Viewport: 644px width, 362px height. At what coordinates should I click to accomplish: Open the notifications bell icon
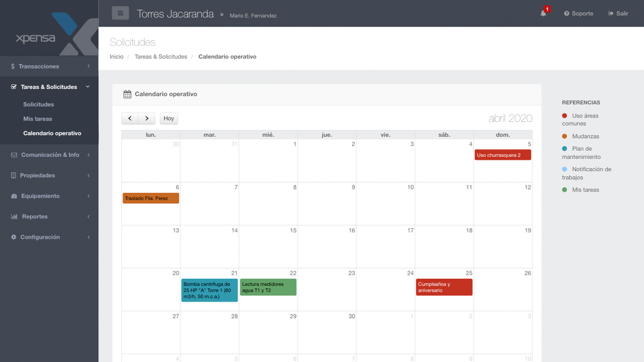point(543,13)
